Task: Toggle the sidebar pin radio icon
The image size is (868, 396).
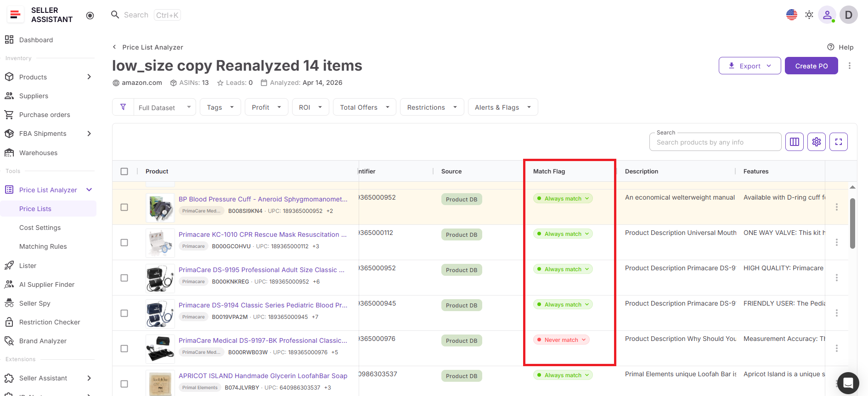Action: 90,16
